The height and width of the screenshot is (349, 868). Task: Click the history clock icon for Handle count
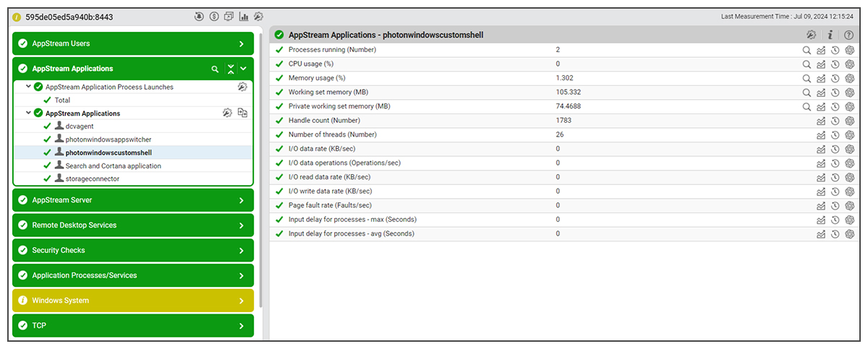pos(835,121)
